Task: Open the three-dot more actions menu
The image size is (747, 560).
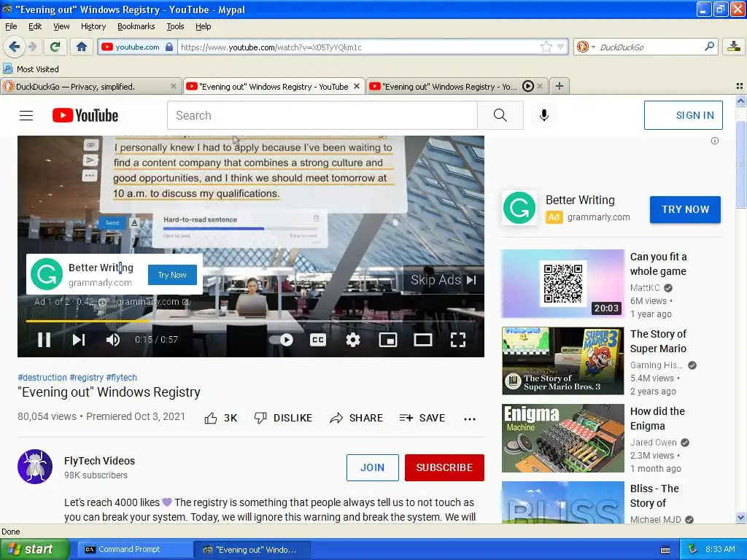Action: [x=470, y=419]
